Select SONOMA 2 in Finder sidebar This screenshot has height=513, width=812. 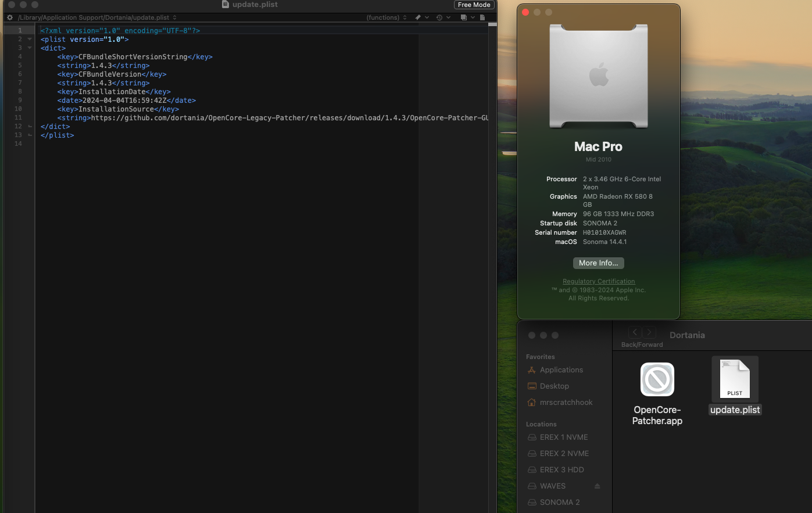tap(554, 503)
